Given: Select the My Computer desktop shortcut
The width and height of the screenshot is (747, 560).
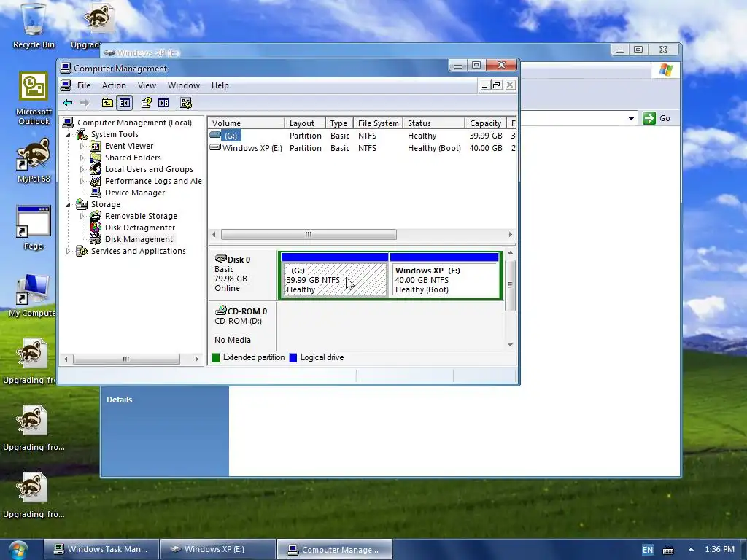Looking at the screenshot, I should (32, 295).
